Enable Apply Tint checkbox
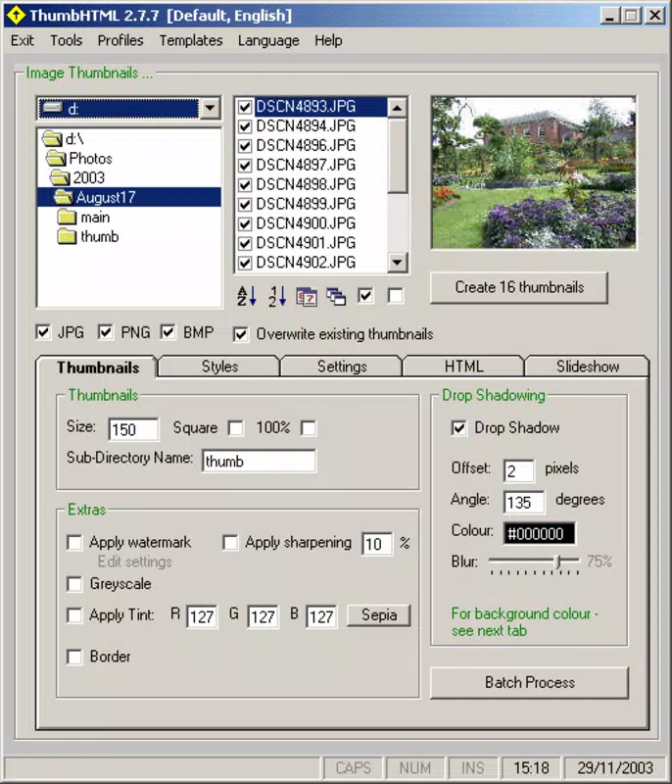The image size is (672, 784). 74,615
